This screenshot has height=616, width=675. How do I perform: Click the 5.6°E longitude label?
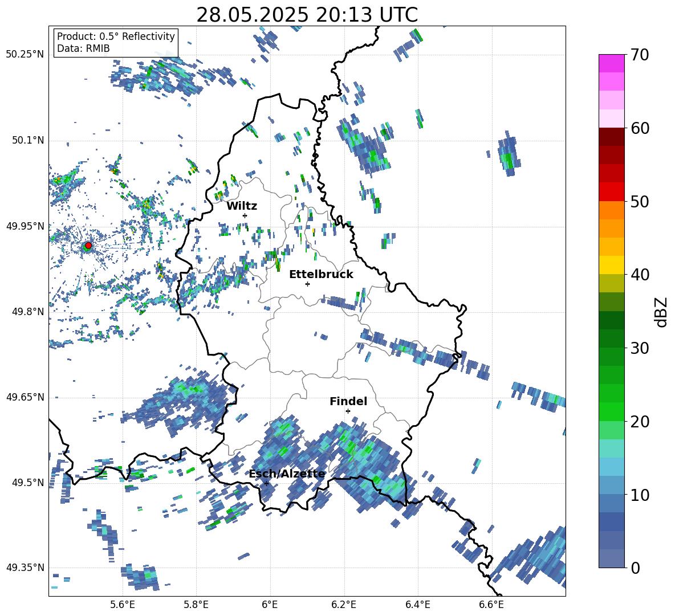coord(123,605)
